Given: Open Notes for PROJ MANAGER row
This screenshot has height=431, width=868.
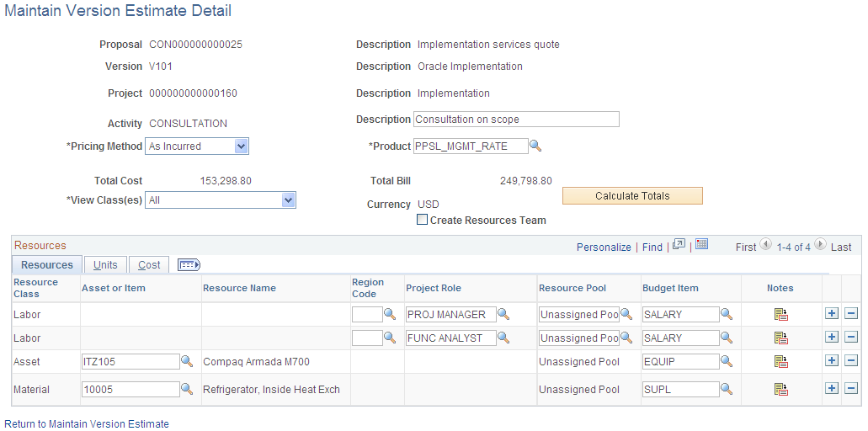Looking at the screenshot, I should (781, 315).
